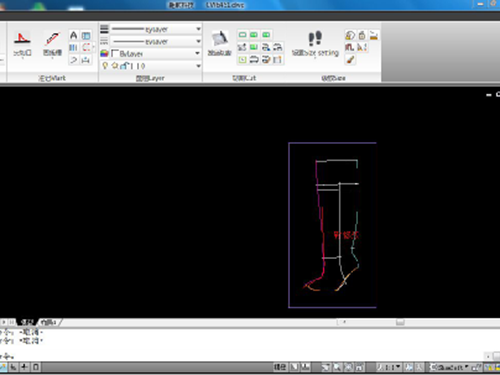Click the green filled icon in Cut panel middle row
Viewport: 500px width, 375px height.
(254, 47)
